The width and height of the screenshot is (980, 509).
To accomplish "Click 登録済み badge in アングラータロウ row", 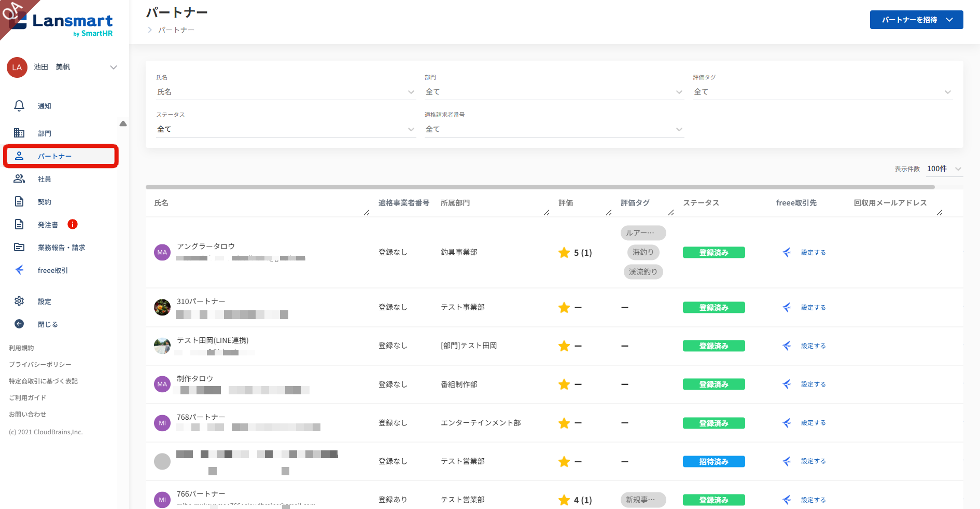I will click(713, 252).
